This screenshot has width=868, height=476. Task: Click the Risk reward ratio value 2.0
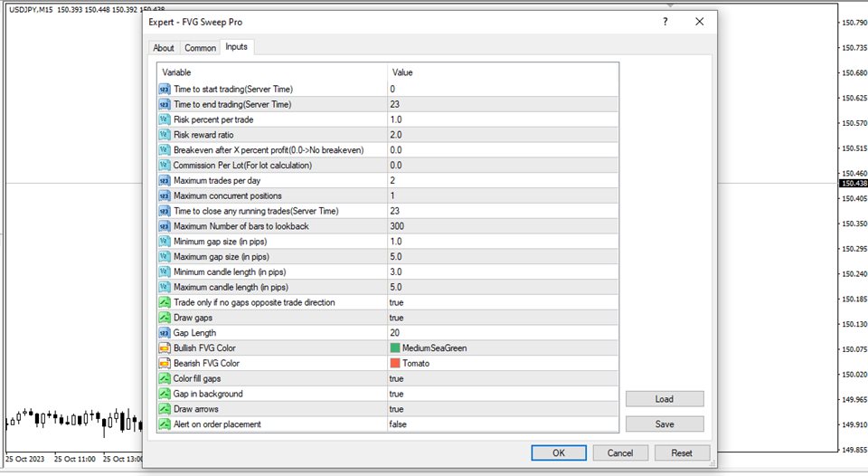(396, 135)
